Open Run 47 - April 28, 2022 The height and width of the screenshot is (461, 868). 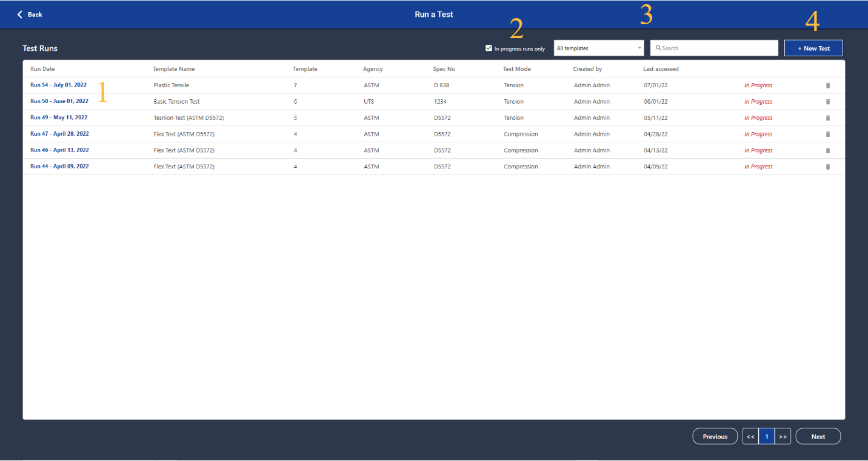click(x=59, y=134)
